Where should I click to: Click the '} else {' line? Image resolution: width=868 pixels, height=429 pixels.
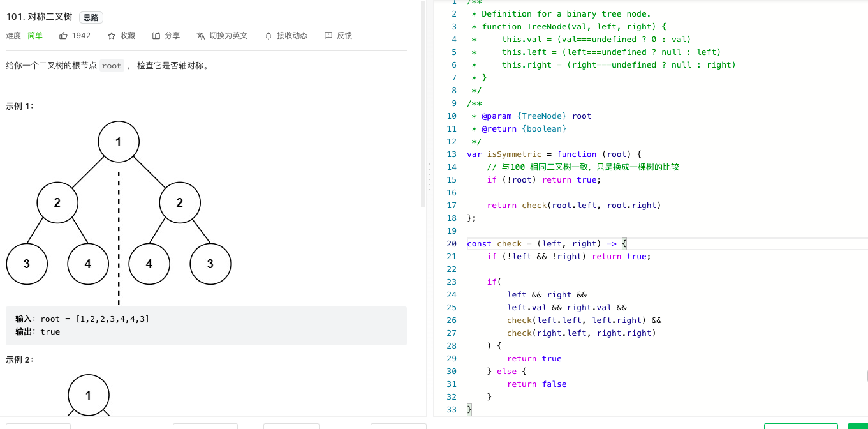[507, 372]
